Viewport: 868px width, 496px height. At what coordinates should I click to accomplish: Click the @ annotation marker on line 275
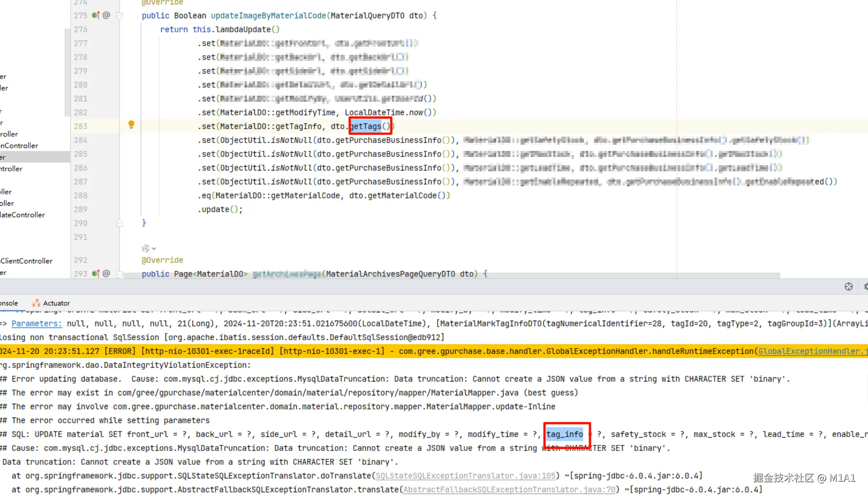click(x=106, y=15)
